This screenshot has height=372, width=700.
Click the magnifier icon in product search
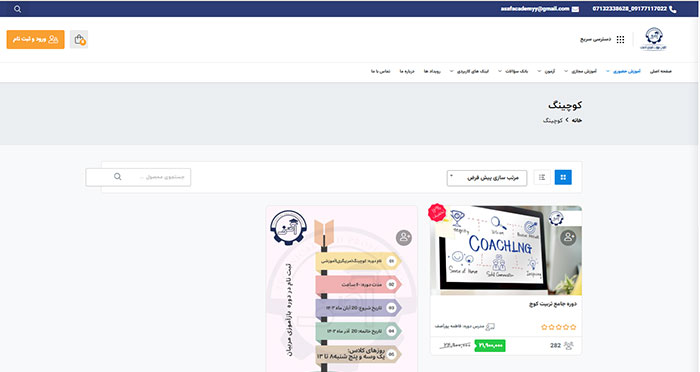pyautogui.click(x=117, y=177)
